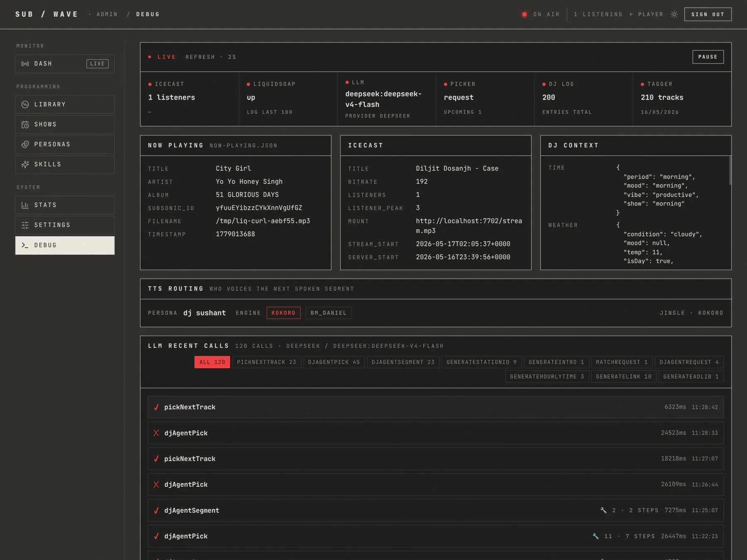Expand the pickNextTrack call at 11:28:42
The width and height of the screenshot is (747, 560).
coord(436,407)
